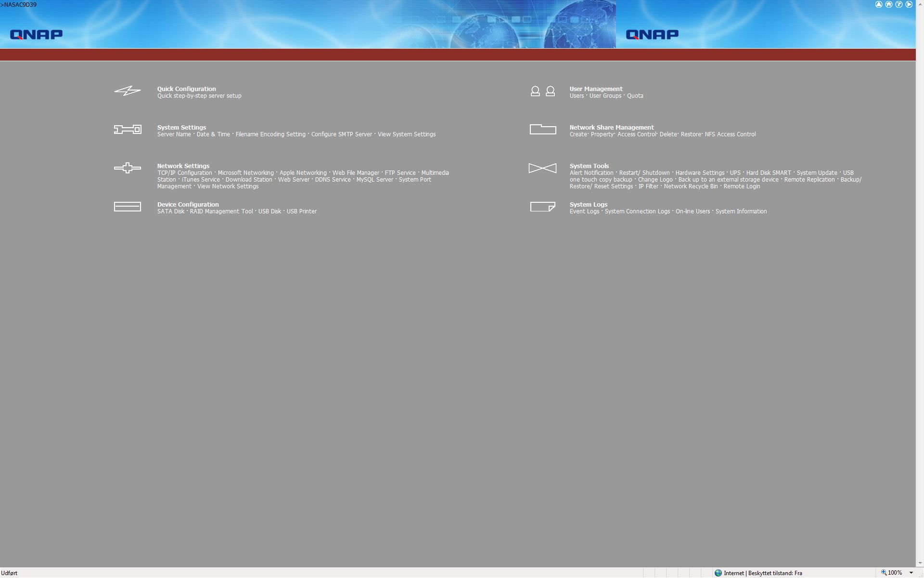The image size is (924, 578).
Task: Click the vertical scrollbar down arrow
Action: click(920, 563)
